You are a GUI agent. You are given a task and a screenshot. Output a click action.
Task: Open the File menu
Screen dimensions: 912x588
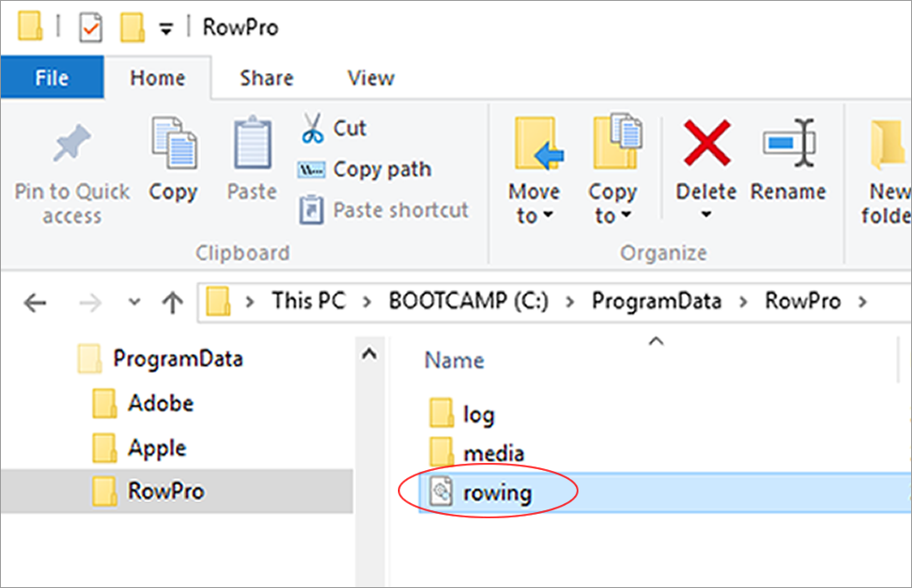(x=52, y=78)
